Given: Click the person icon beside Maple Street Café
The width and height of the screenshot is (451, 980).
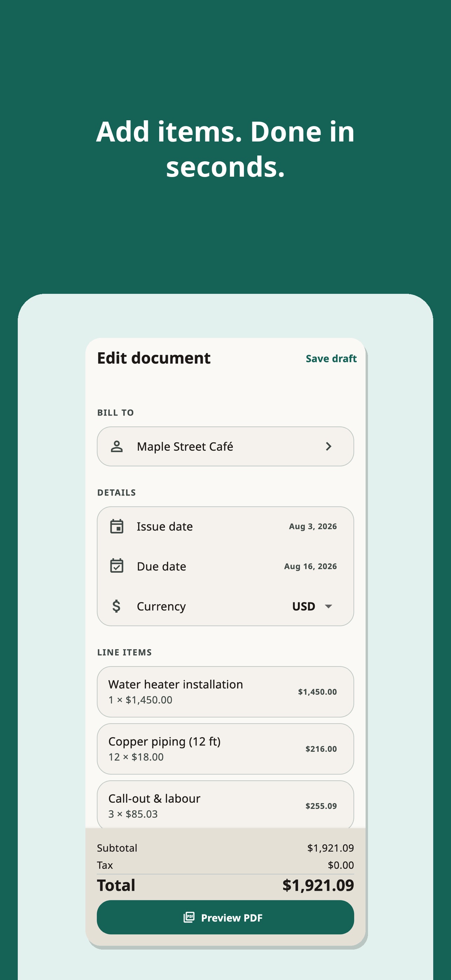Looking at the screenshot, I should (116, 446).
